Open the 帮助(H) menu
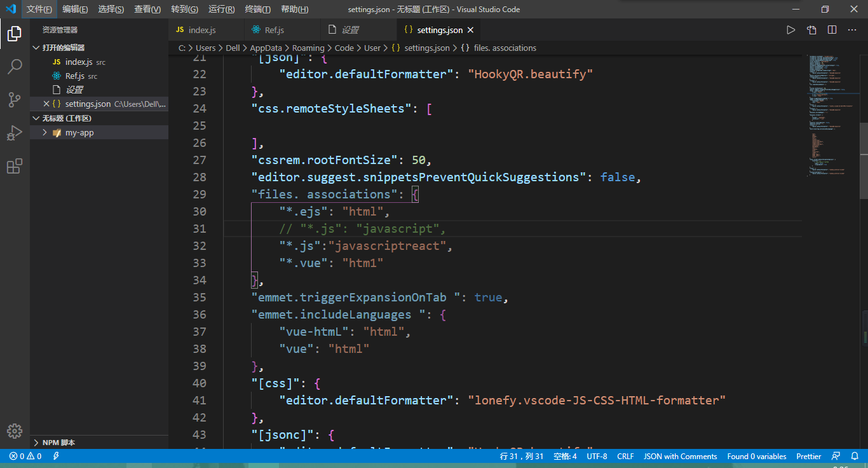 click(294, 10)
